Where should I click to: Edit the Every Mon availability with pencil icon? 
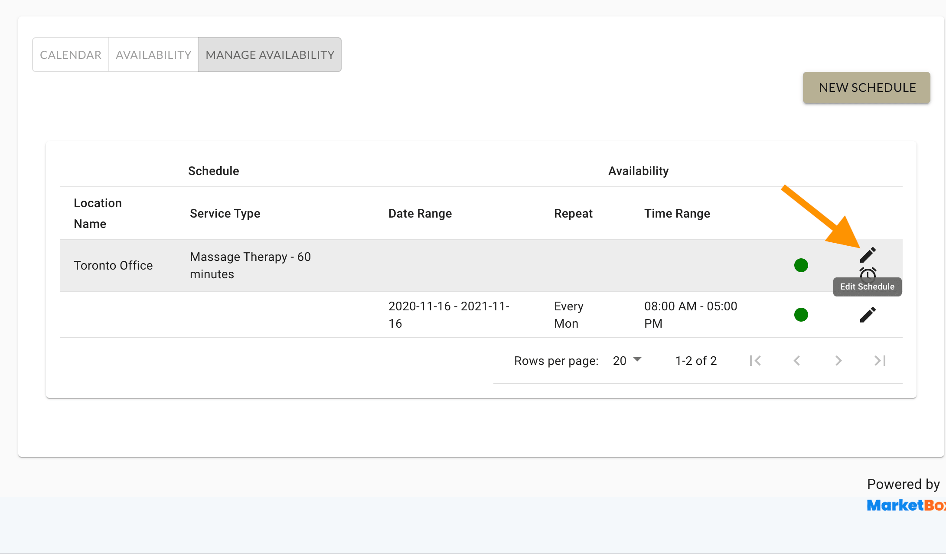(868, 315)
